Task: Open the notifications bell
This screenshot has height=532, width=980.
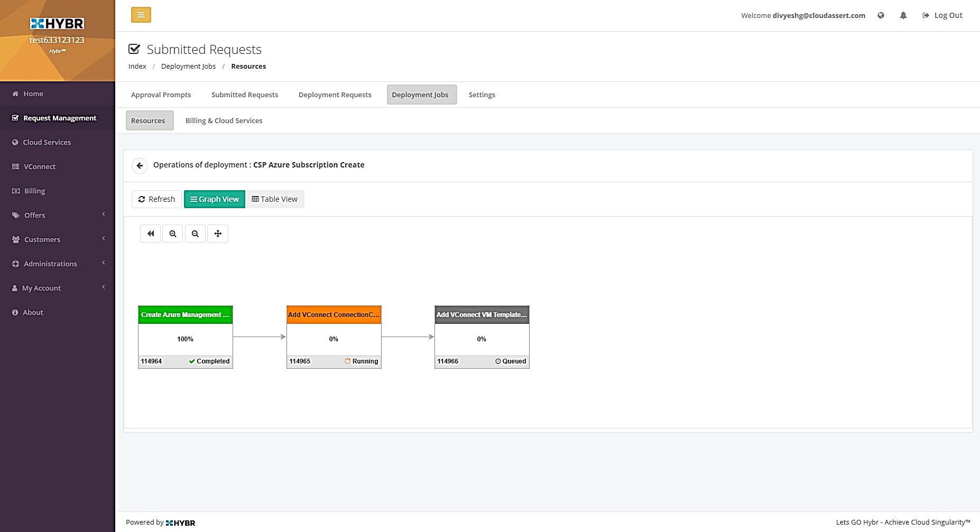Action: point(903,15)
